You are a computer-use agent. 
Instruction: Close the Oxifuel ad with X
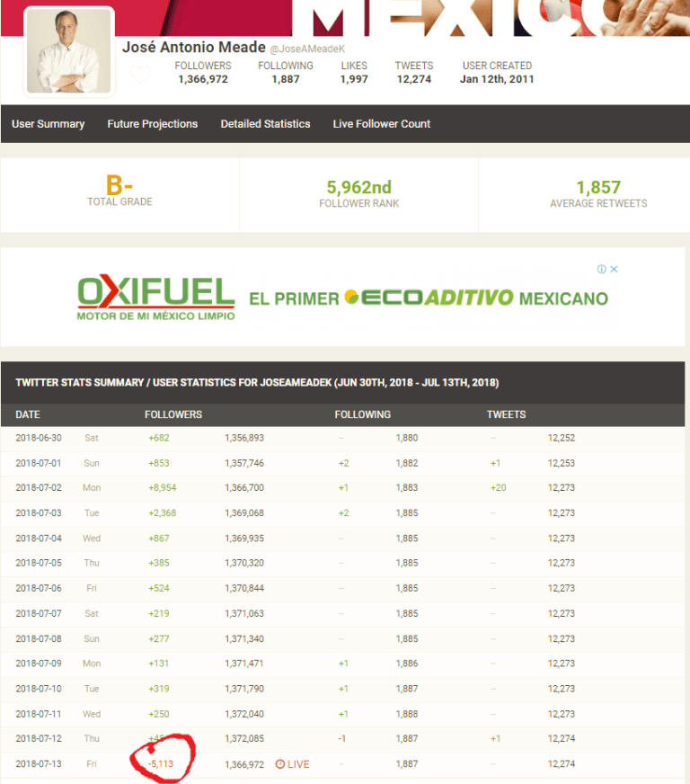pyautogui.click(x=615, y=269)
